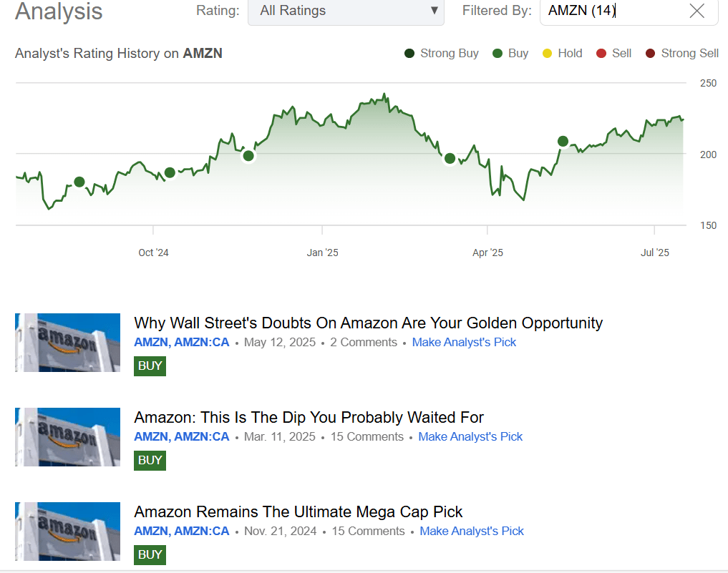
Task: Click inside the Filtered By search field
Action: (616, 11)
